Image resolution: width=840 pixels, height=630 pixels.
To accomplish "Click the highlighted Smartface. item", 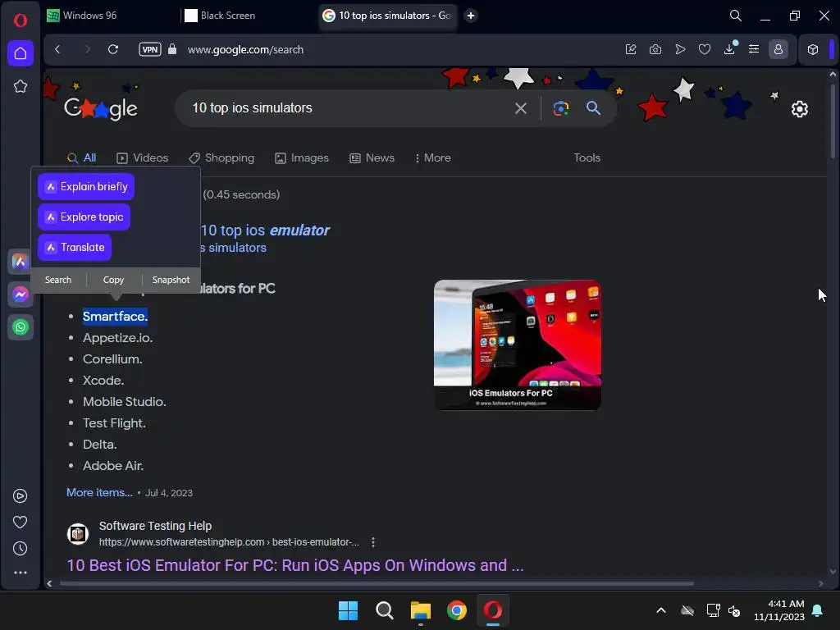I will (x=115, y=316).
